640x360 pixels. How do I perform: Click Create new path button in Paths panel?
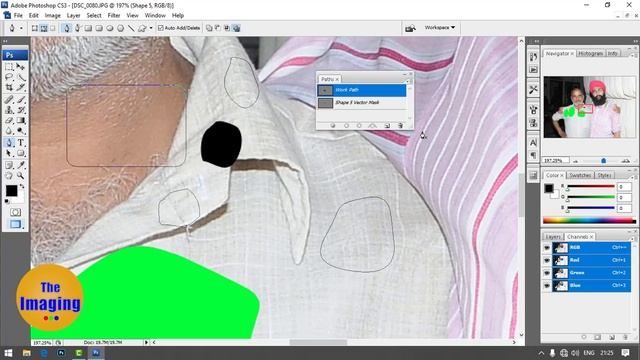[x=387, y=126]
